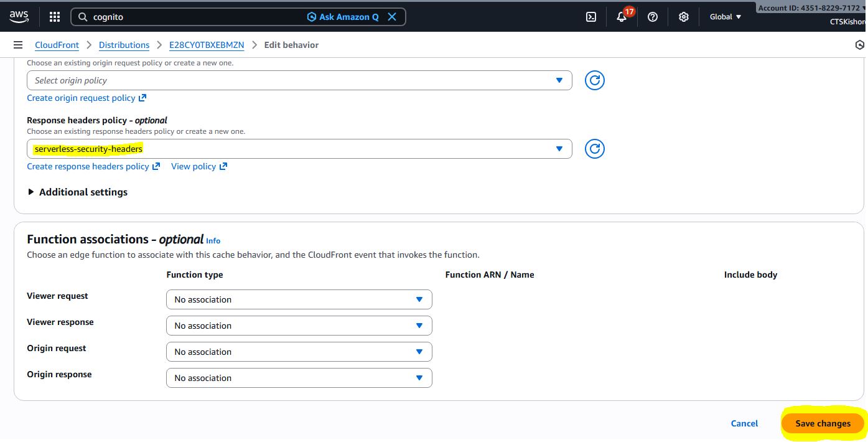
Task: Click the Cancel button
Action: [x=744, y=423]
